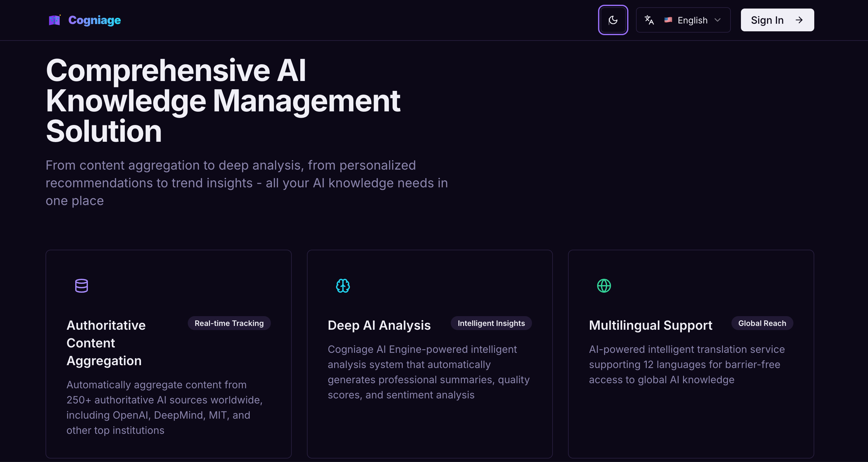Click the US flag icon

point(668,20)
